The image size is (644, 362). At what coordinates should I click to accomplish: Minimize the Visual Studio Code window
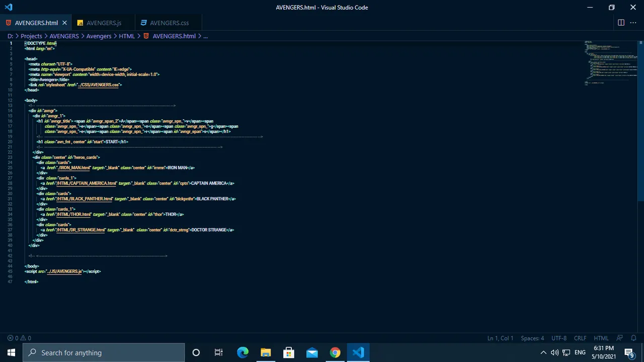tap(590, 7)
